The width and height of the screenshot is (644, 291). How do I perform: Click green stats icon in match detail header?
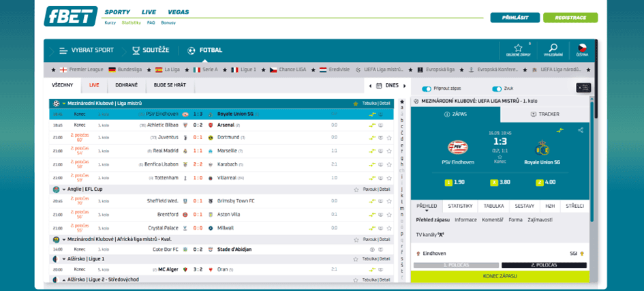click(559, 130)
